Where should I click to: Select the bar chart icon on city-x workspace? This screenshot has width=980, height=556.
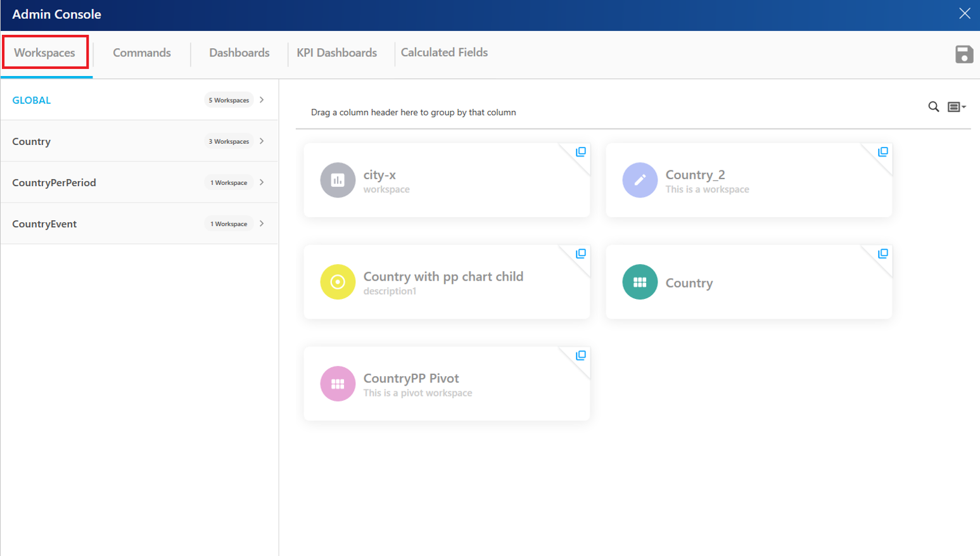point(338,180)
